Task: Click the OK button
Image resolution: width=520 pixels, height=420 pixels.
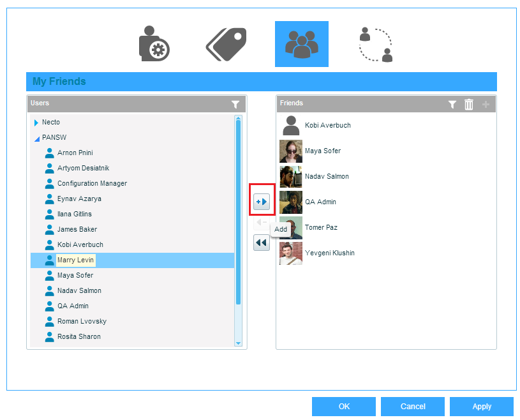Action: click(x=344, y=407)
